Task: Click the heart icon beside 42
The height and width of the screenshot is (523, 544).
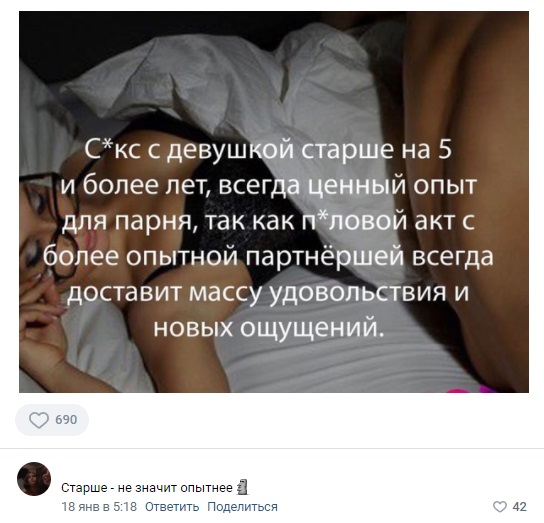Action: tap(500, 507)
